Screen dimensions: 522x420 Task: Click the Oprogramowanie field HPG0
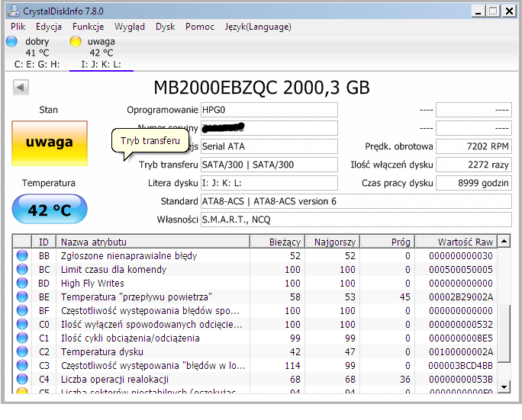269,110
